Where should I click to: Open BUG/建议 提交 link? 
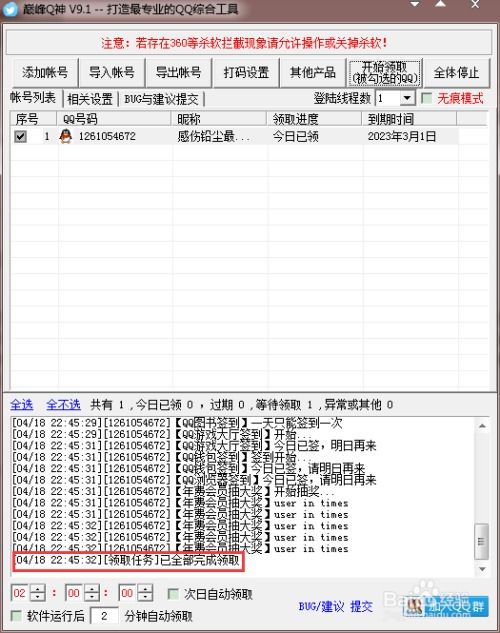(335, 606)
